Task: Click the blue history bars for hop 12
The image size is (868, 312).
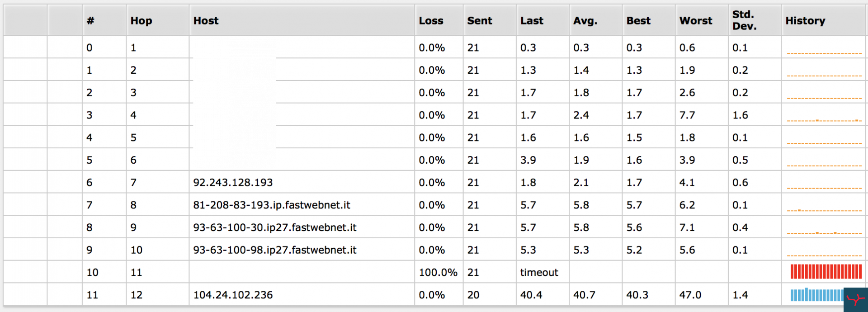Action: (817, 295)
